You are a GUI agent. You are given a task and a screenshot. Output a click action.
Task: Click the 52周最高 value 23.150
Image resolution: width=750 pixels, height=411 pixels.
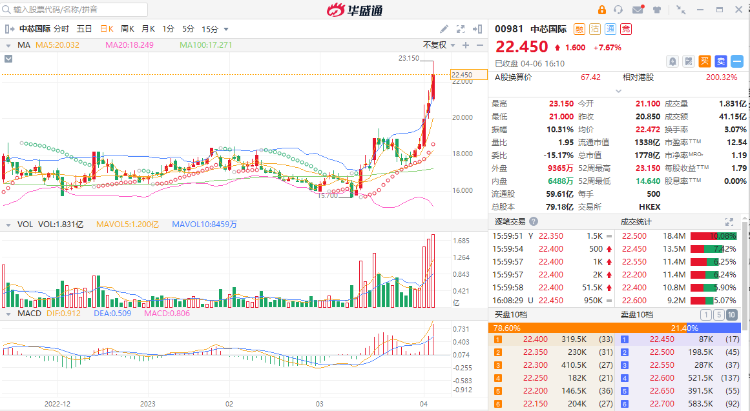click(x=647, y=168)
